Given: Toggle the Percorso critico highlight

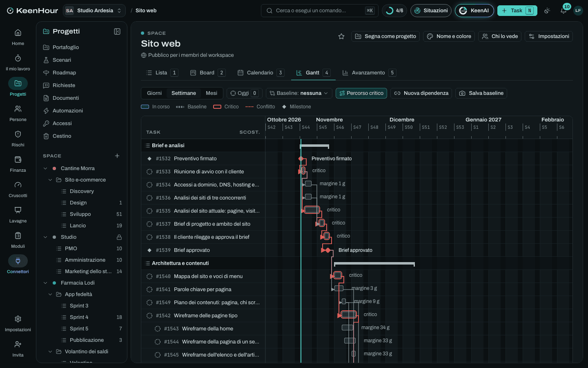Looking at the screenshot, I should [x=361, y=93].
